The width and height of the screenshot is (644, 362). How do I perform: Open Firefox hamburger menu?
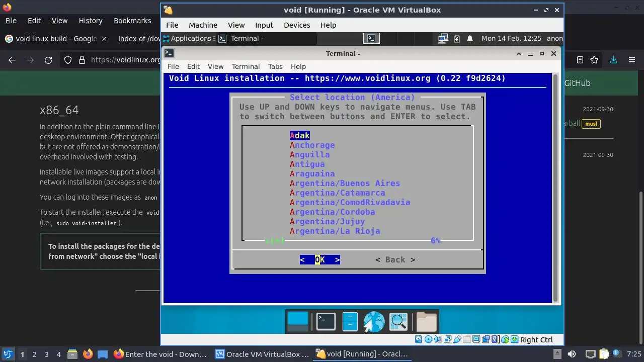click(632, 60)
